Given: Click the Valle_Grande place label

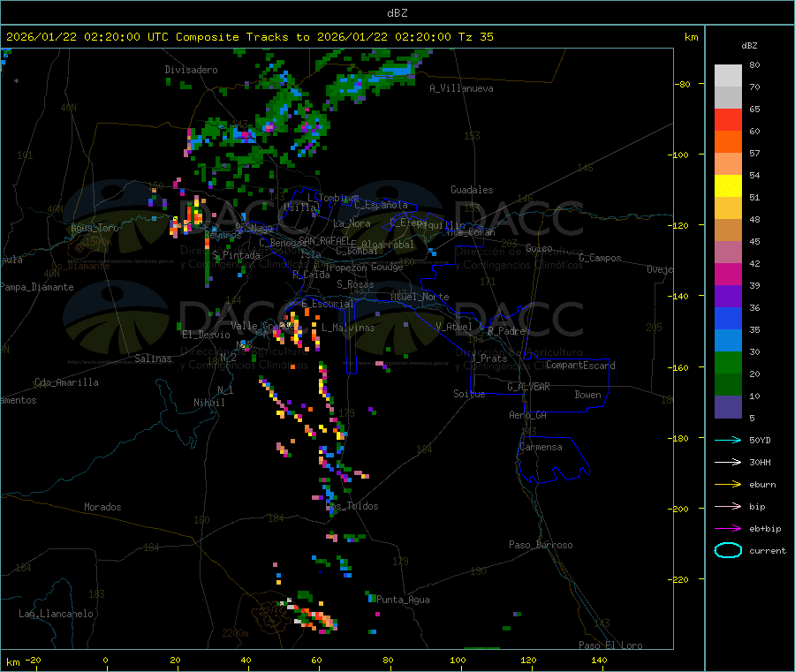Looking at the screenshot, I should tap(263, 325).
